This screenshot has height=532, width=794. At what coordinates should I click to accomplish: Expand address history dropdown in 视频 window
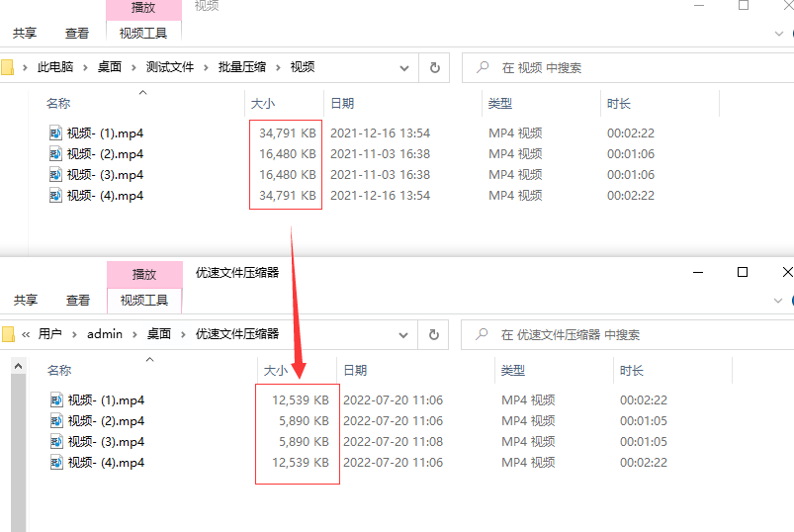point(404,68)
